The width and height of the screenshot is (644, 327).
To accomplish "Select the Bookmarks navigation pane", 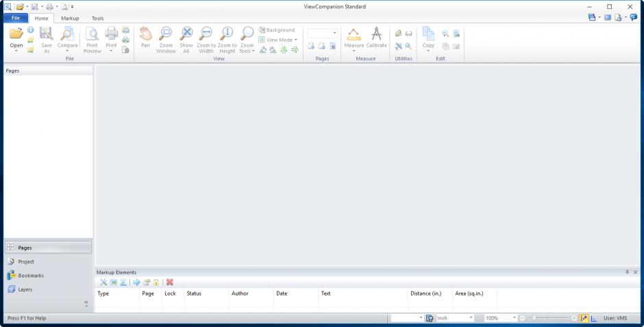I will pyautogui.click(x=48, y=275).
